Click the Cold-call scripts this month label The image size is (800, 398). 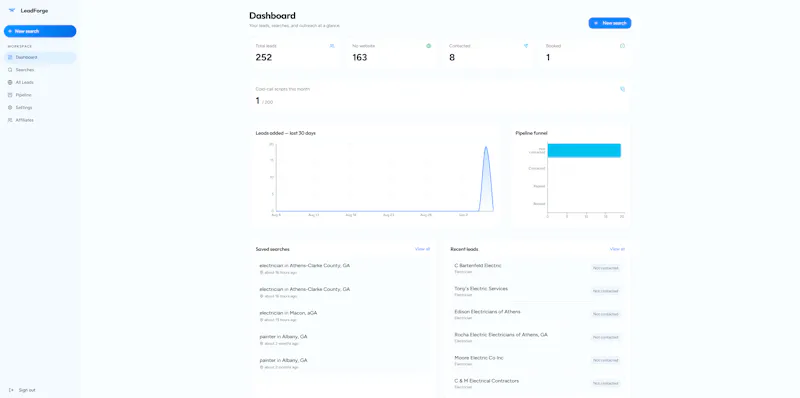coord(283,89)
